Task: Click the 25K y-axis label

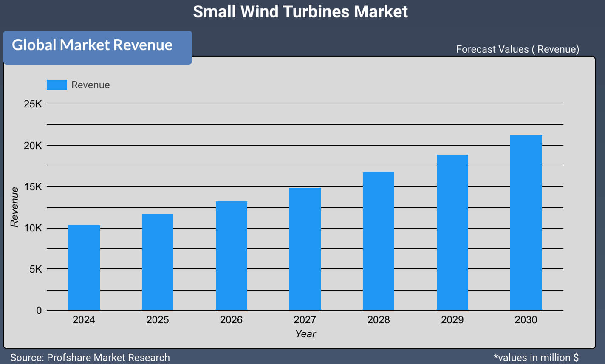Action: (33, 104)
